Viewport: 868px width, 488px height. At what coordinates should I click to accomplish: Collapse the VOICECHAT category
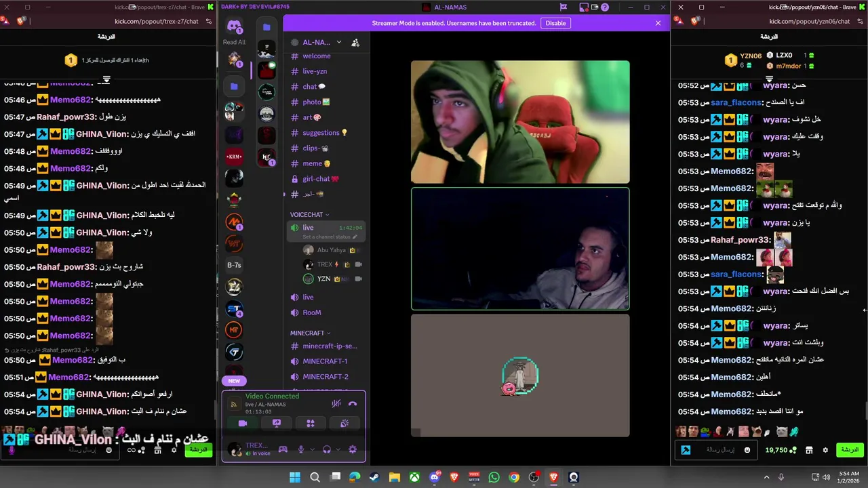309,215
